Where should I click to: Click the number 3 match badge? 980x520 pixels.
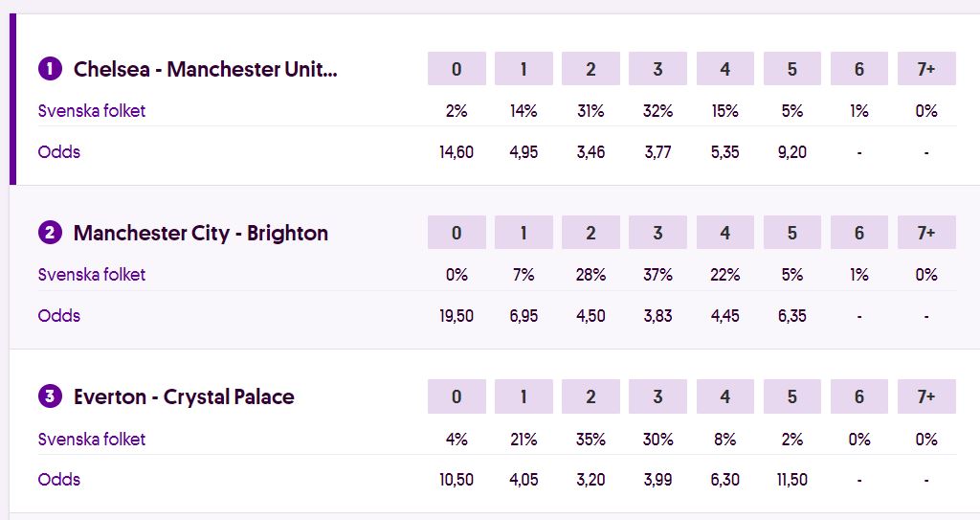point(50,396)
